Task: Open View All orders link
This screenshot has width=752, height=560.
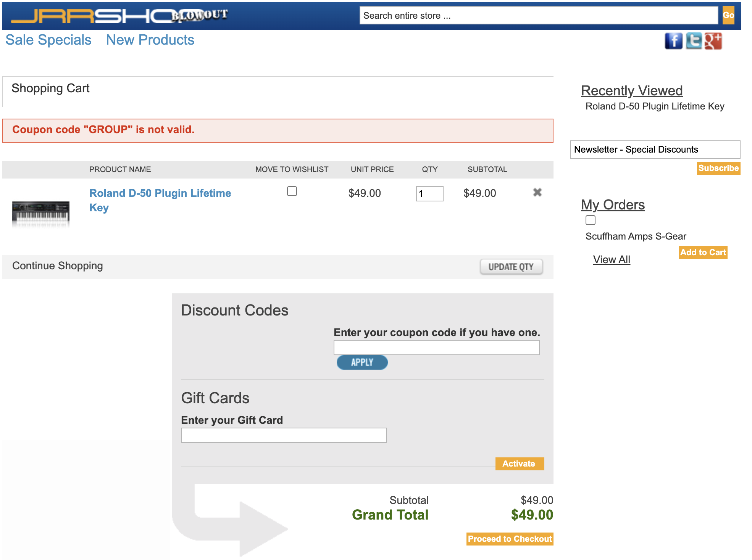Action: tap(612, 260)
